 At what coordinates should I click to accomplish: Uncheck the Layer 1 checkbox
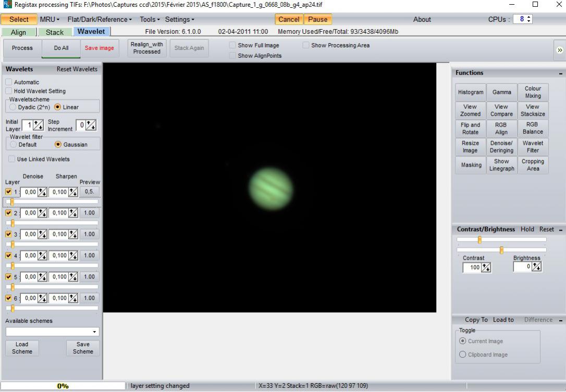[9, 192]
